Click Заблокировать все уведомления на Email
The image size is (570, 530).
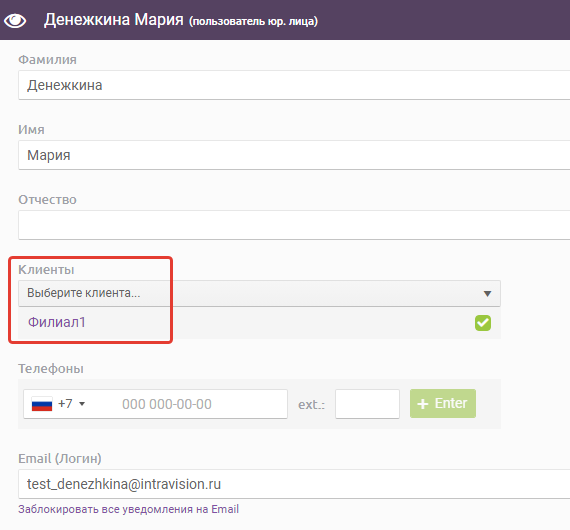pyautogui.click(x=128, y=509)
